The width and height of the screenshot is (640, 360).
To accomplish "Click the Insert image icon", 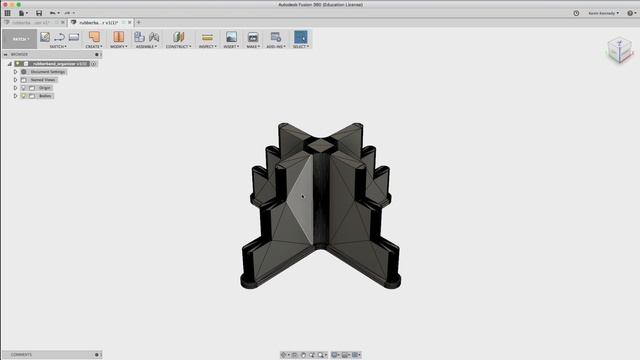I will [x=231, y=37].
